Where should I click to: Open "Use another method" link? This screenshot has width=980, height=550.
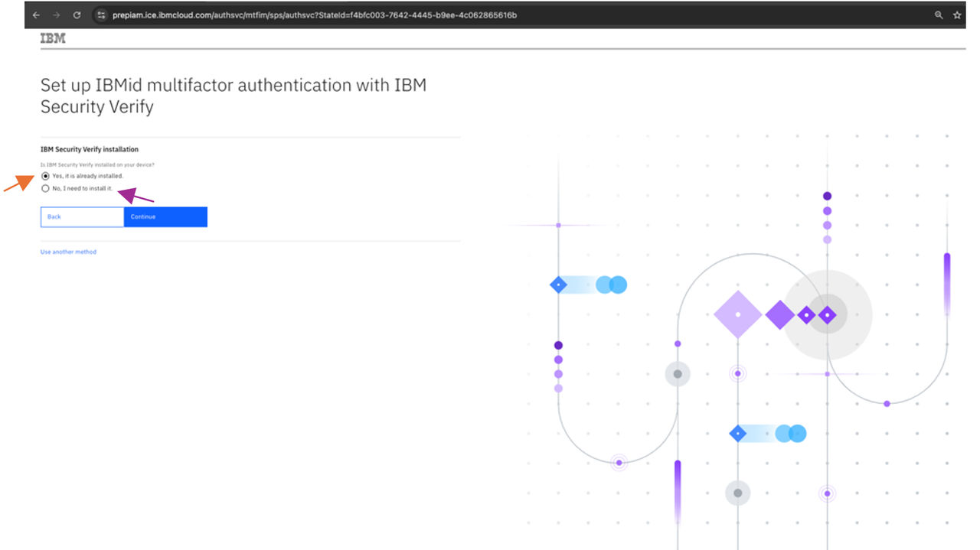[68, 252]
